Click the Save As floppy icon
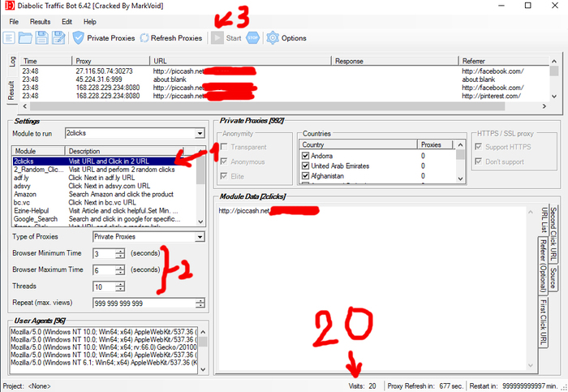Image resolution: width=568 pixels, height=392 pixels. (58, 37)
